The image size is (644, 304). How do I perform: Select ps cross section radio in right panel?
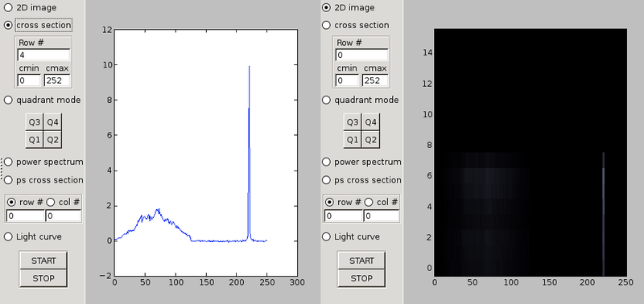click(326, 179)
